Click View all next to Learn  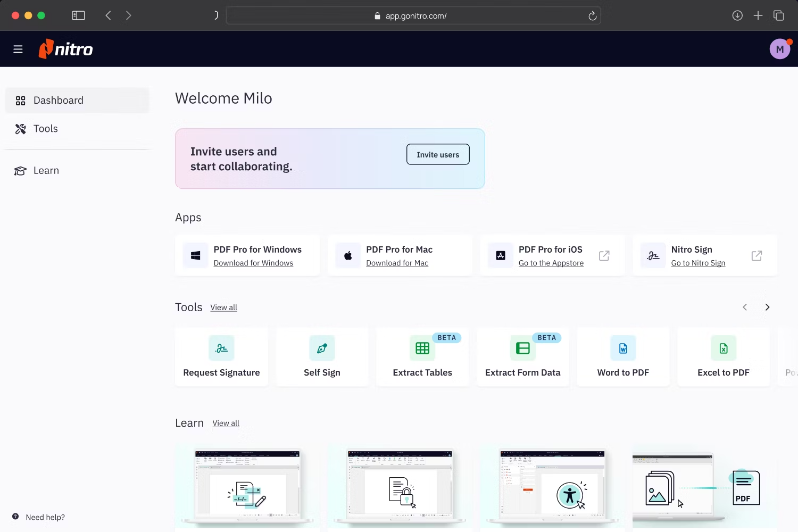tap(226, 423)
